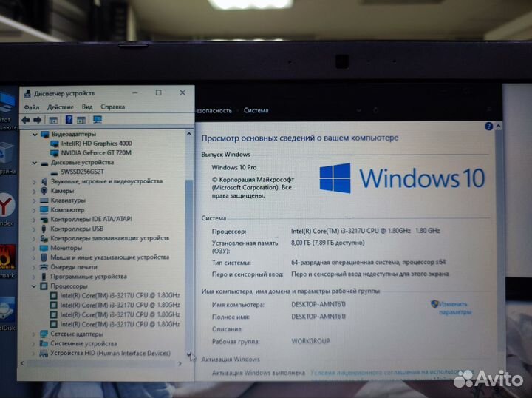This screenshot has width=532, height=398.
Task: Collapse the Дисковые устройства node
Action: click(34, 163)
